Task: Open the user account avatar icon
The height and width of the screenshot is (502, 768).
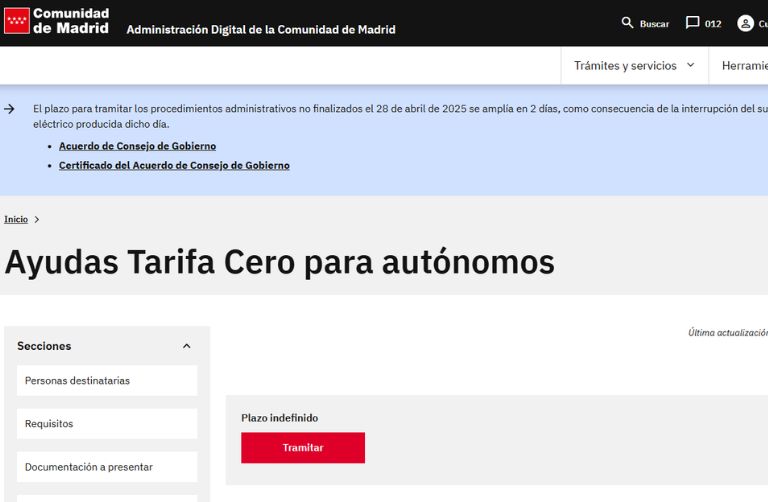Action: (745, 23)
